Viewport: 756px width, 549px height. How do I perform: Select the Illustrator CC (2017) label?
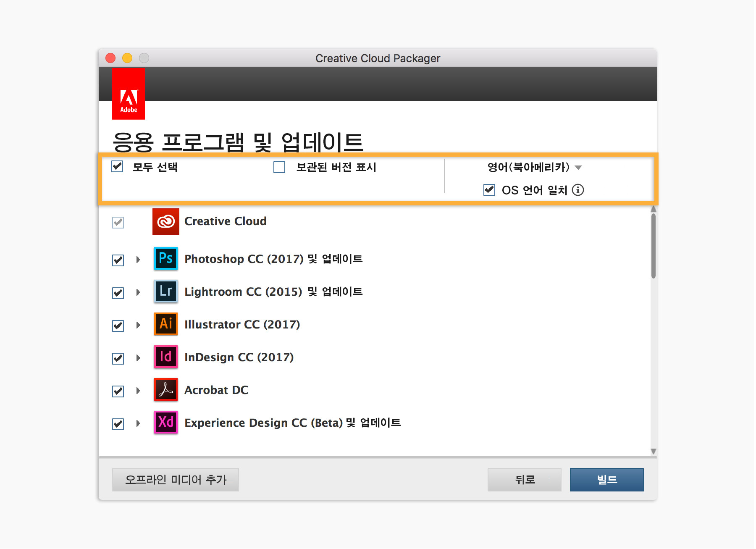[x=242, y=324]
